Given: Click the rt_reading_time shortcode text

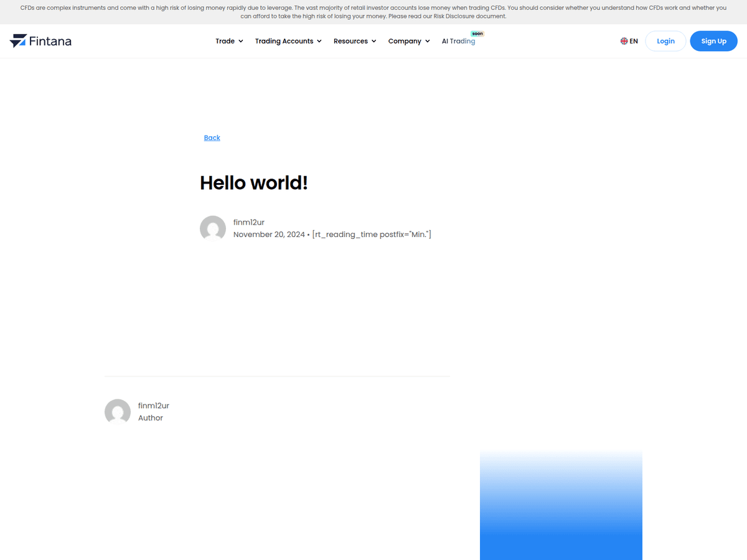Looking at the screenshot, I should tap(372, 235).
